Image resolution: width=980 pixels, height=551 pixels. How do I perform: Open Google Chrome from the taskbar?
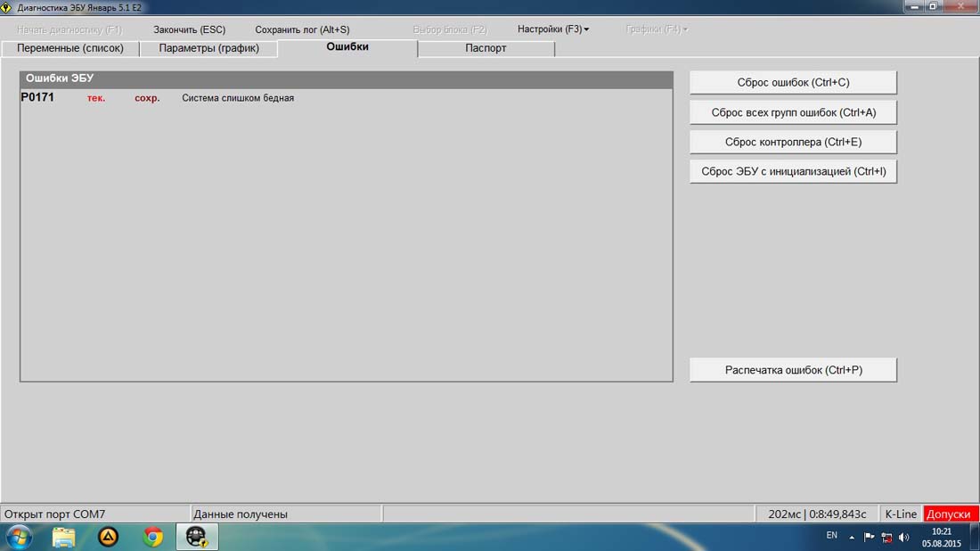tap(153, 537)
